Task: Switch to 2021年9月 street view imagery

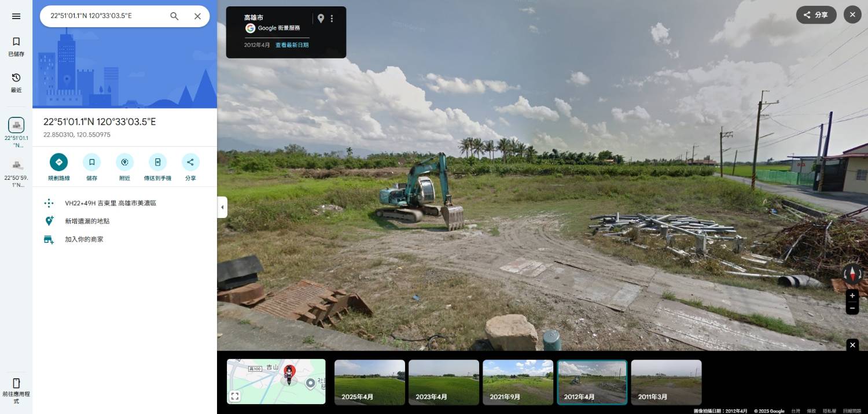Action: click(x=518, y=382)
